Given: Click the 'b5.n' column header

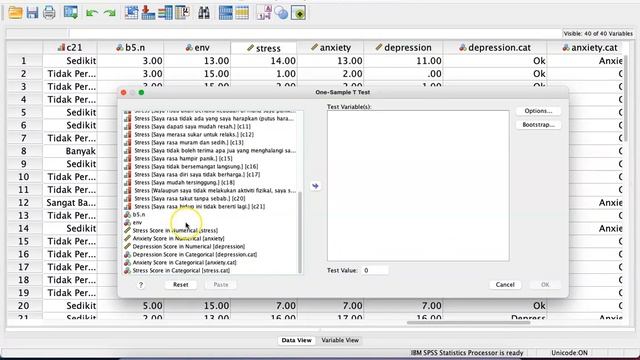Looking at the screenshot, I should [131, 48].
